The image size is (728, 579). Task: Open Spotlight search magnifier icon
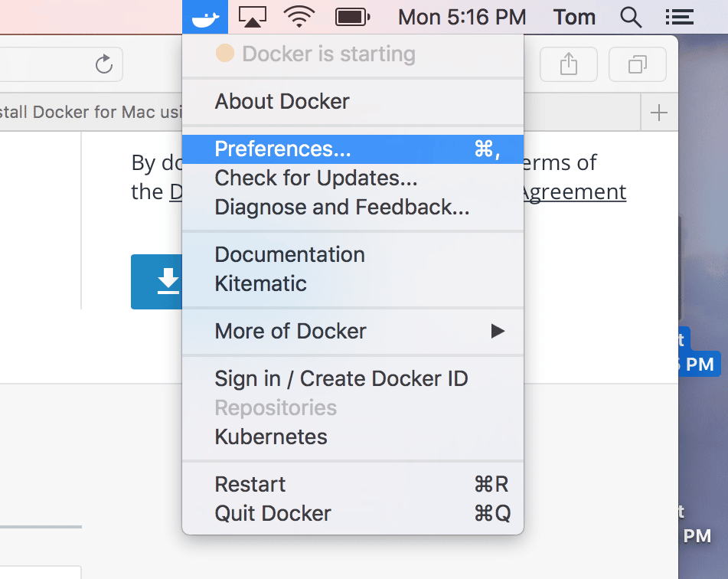point(631,17)
